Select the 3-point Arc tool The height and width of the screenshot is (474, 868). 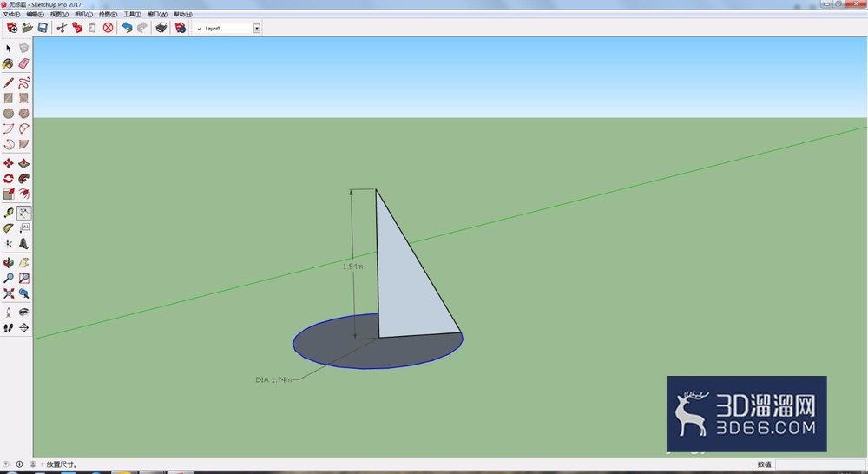(x=9, y=144)
